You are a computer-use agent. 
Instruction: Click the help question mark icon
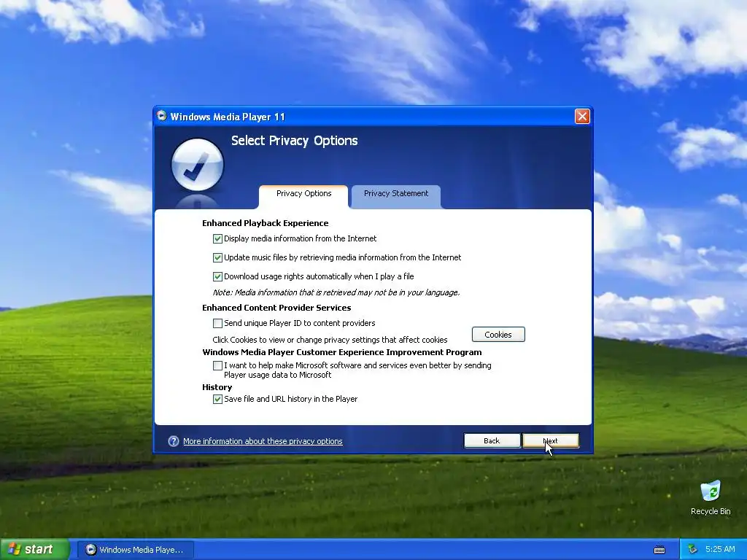(174, 441)
